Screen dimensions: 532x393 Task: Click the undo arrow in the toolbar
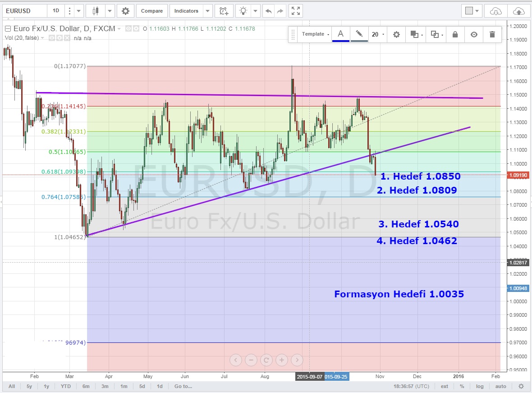point(269,11)
